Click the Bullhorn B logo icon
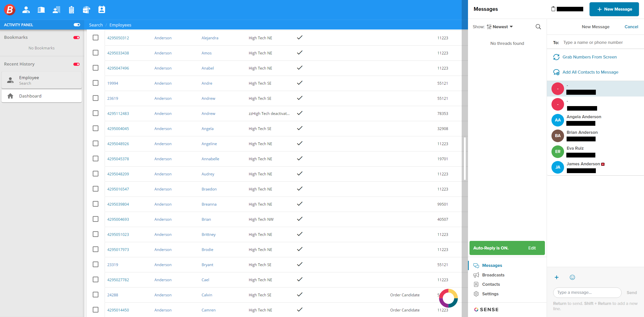644x317 pixels. (x=10, y=10)
